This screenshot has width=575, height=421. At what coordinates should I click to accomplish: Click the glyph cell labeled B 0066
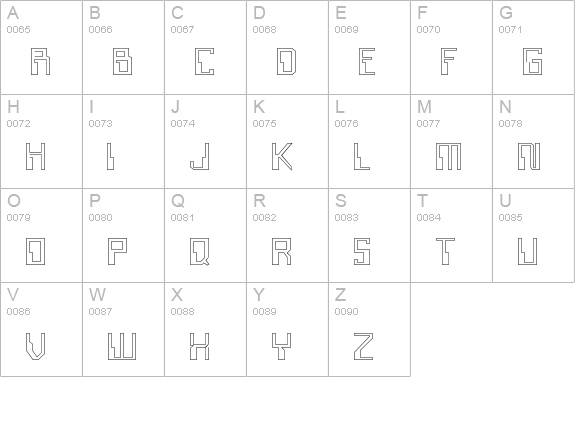click(123, 47)
